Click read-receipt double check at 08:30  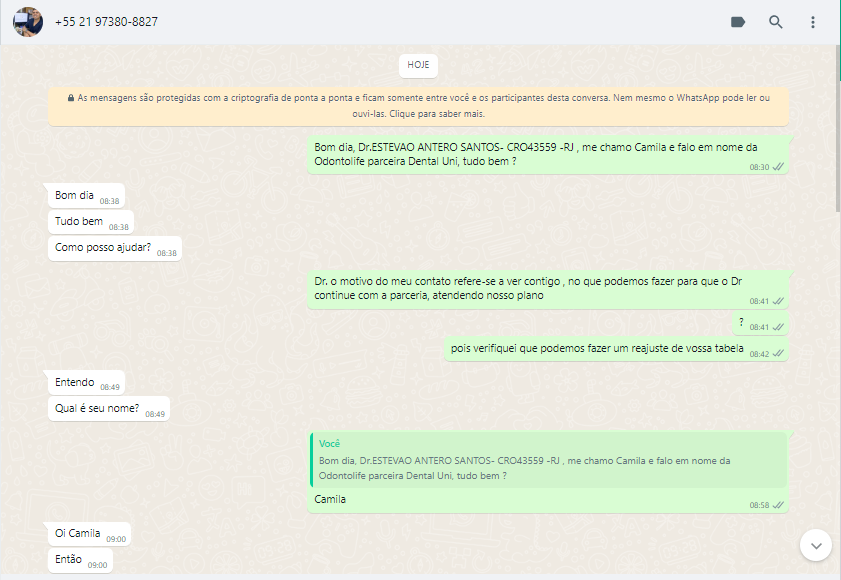coord(778,167)
